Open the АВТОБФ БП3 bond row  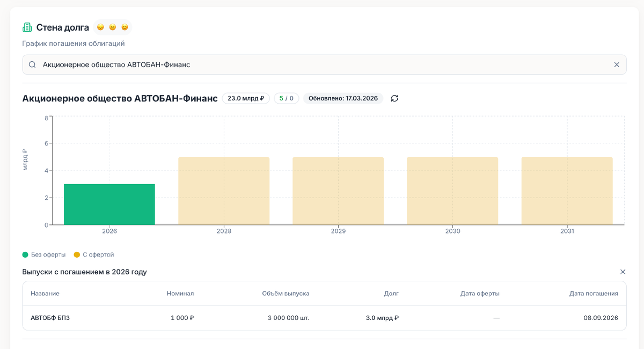[49, 317]
